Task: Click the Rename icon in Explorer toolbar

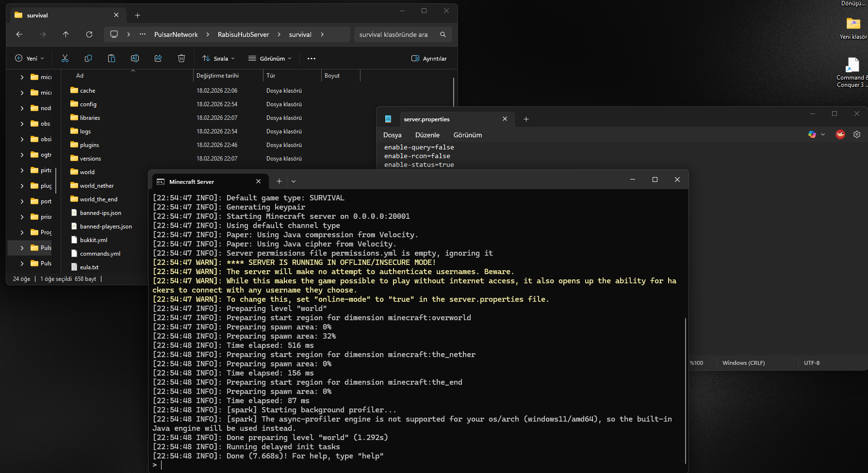Action: pos(135,59)
